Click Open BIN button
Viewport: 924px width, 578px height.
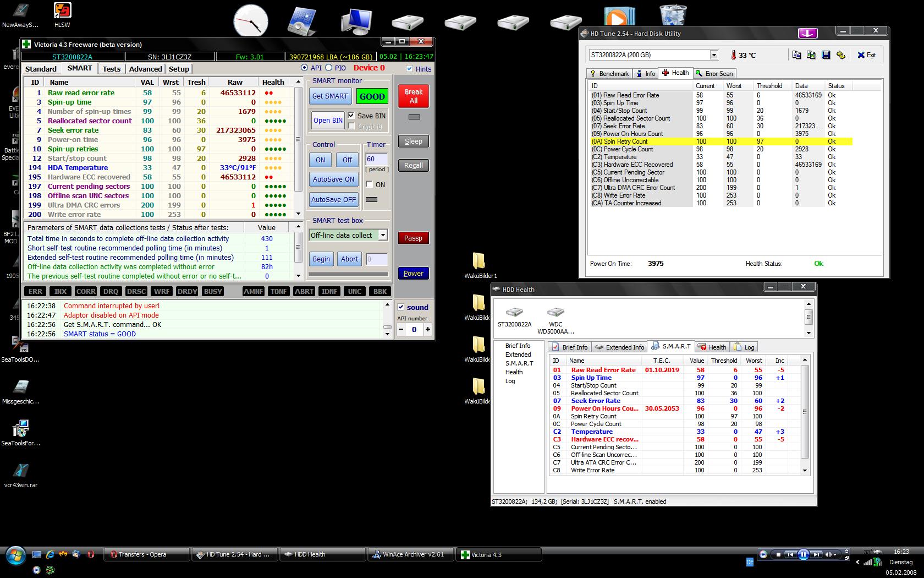tap(328, 120)
